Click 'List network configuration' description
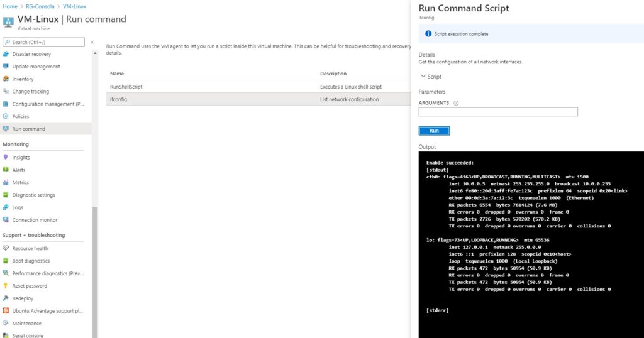Screen dimensions: 644x338 click(349, 99)
